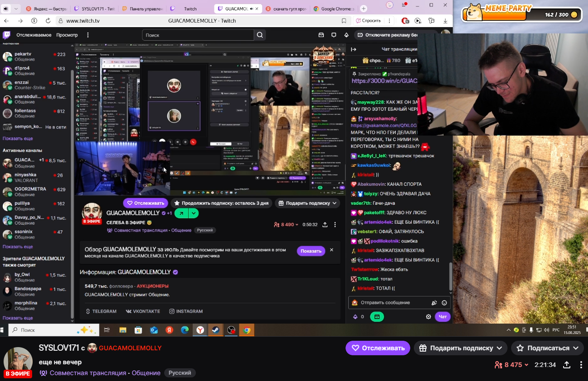
Task: Dismiss the Обзор за июль banner
Action: [332, 250]
